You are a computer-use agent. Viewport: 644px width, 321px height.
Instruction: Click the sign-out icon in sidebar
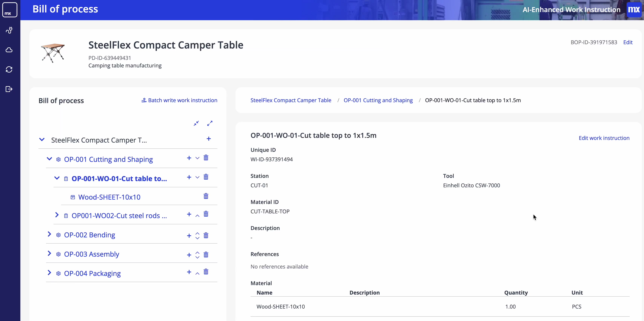(x=9, y=89)
